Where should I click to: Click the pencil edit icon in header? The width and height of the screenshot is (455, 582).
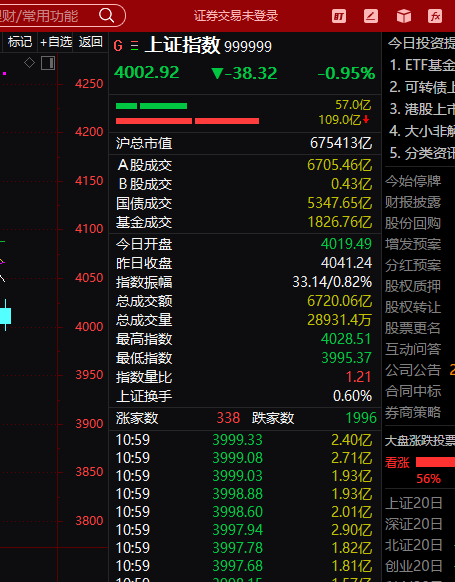tap(371, 16)
